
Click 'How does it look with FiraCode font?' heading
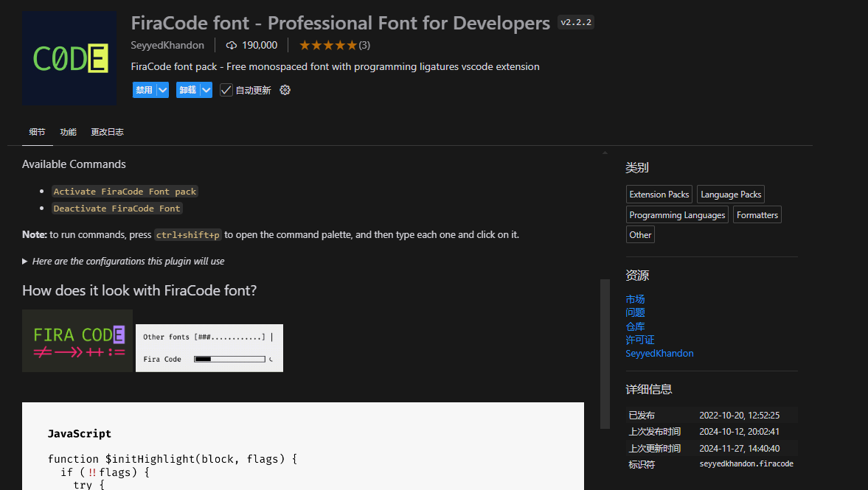point(139,290)
